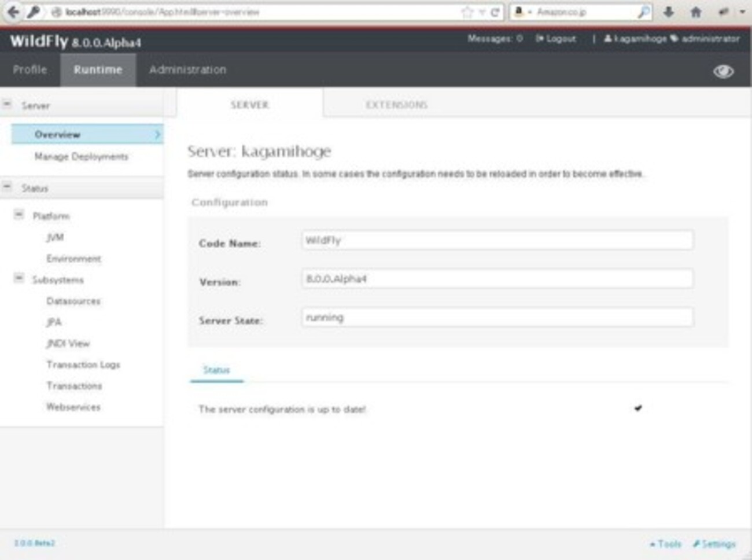Viewport: 752px width, 560px height.
Task: Open Manage Deployments
Action: tap(82, 156)
